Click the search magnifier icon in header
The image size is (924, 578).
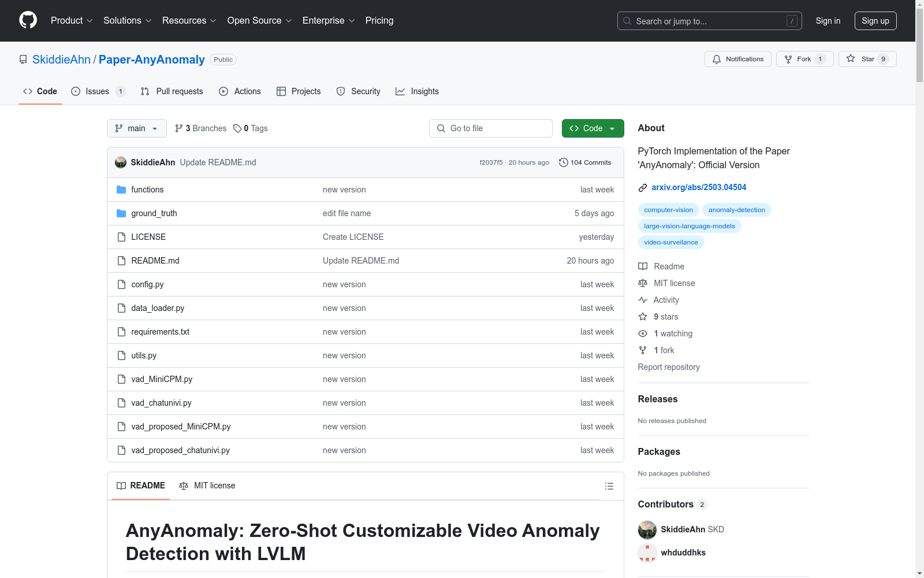(x=627, y=21)
